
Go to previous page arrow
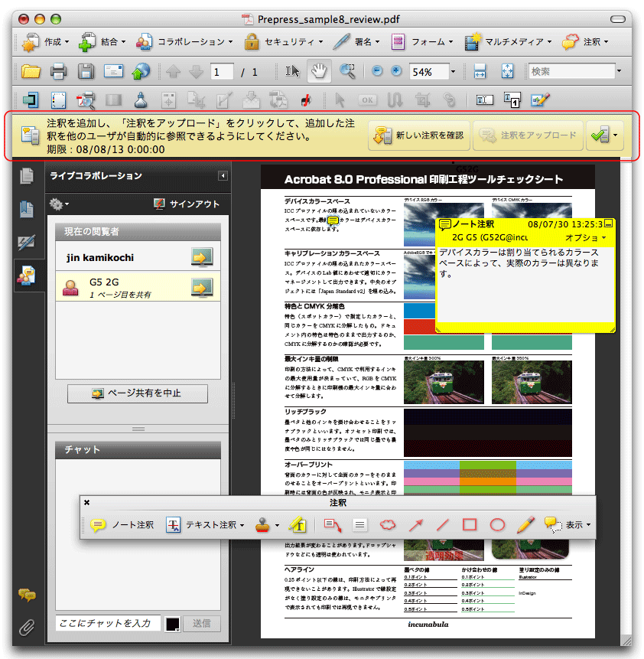click(x=174, y=72)
